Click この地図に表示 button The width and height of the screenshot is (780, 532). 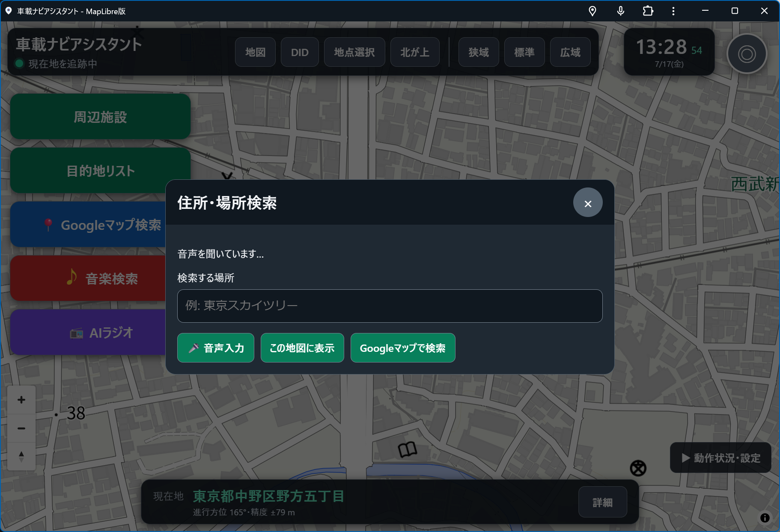(x=302, y=348)
